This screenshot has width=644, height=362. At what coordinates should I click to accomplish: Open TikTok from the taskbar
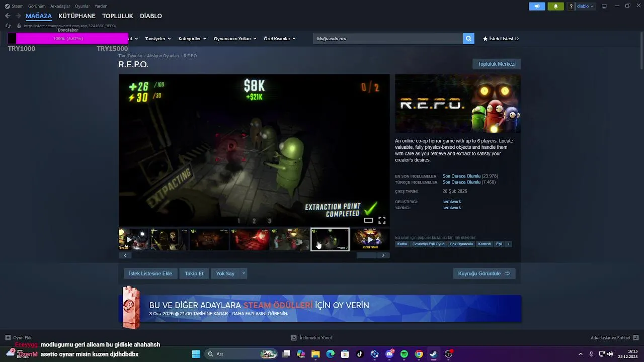pos(360,354)
